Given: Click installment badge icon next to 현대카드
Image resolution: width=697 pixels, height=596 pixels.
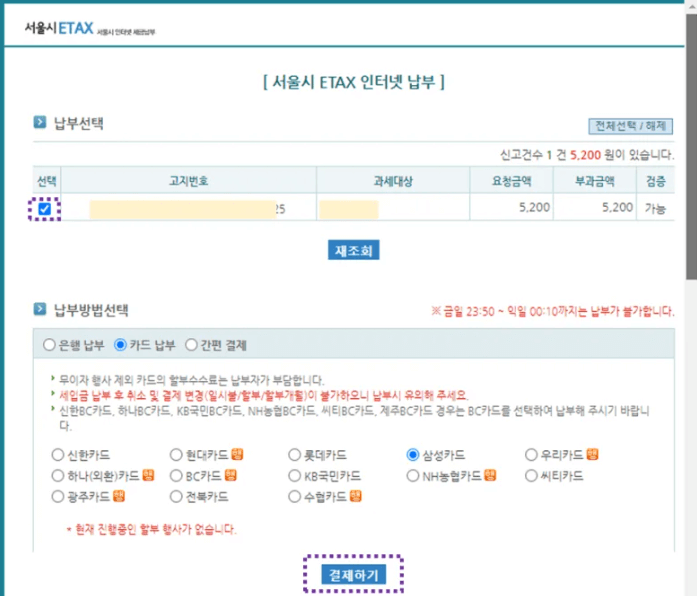Looking at the screenshot, I should click(237, 454).
